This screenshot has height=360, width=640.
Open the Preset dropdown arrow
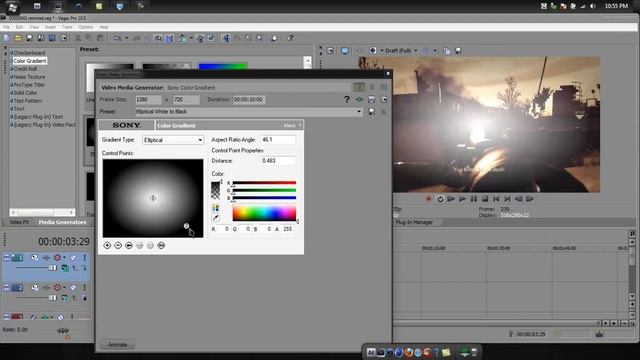[359, 111]
